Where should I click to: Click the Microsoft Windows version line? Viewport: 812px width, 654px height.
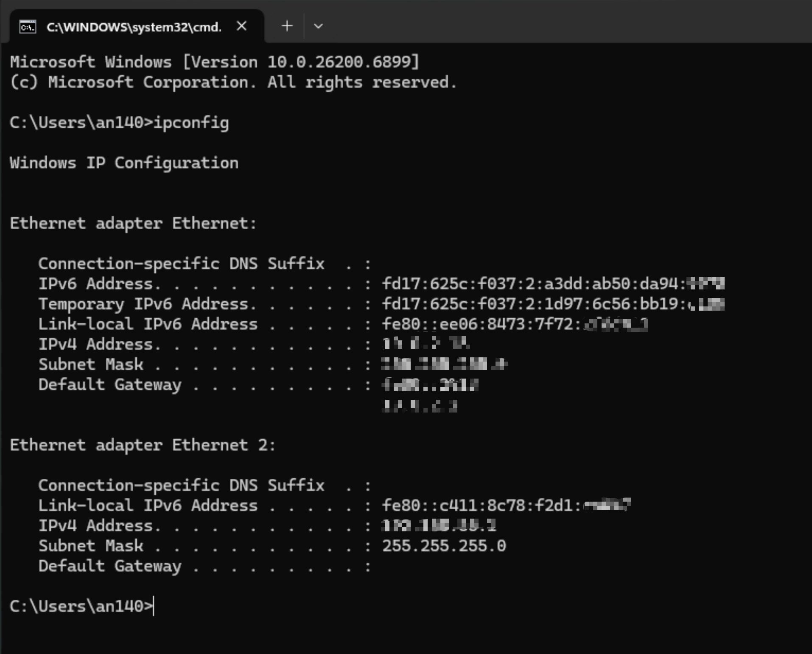click(x=214, y=62)
